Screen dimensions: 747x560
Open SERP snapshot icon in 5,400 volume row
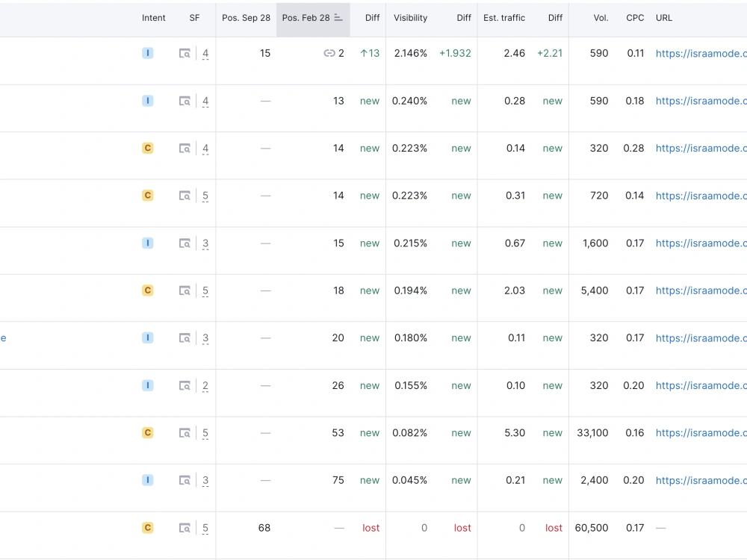(185, 290)
